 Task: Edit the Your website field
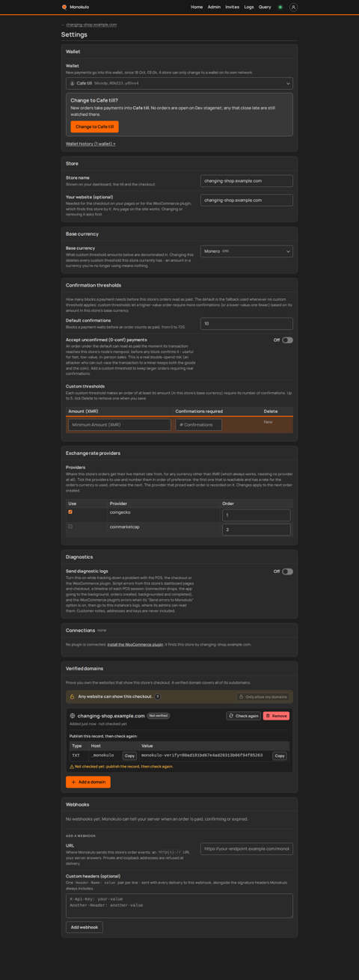point(247,200)
